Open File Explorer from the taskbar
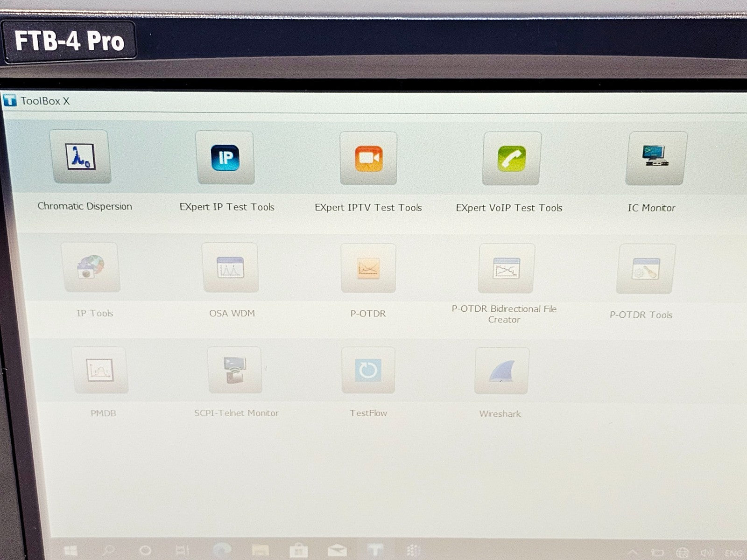Screen dimensions: 747x560 click(x=261, y=551)
